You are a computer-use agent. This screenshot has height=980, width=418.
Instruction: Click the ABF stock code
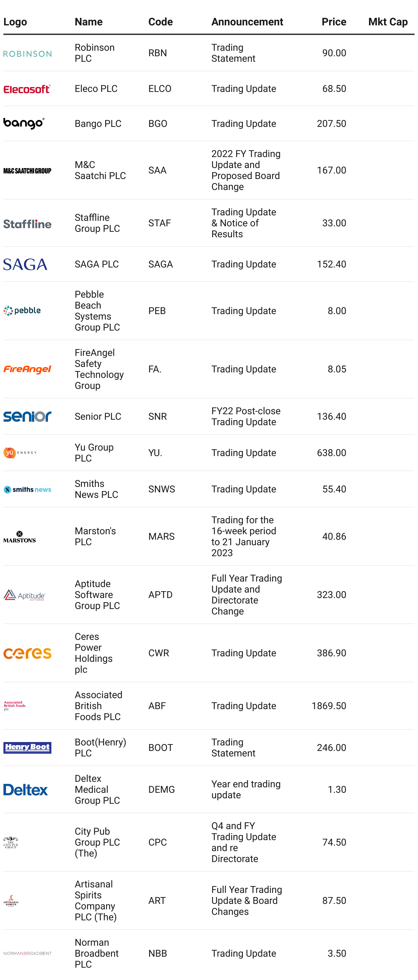pyautogui.click(x=157, y=706)
